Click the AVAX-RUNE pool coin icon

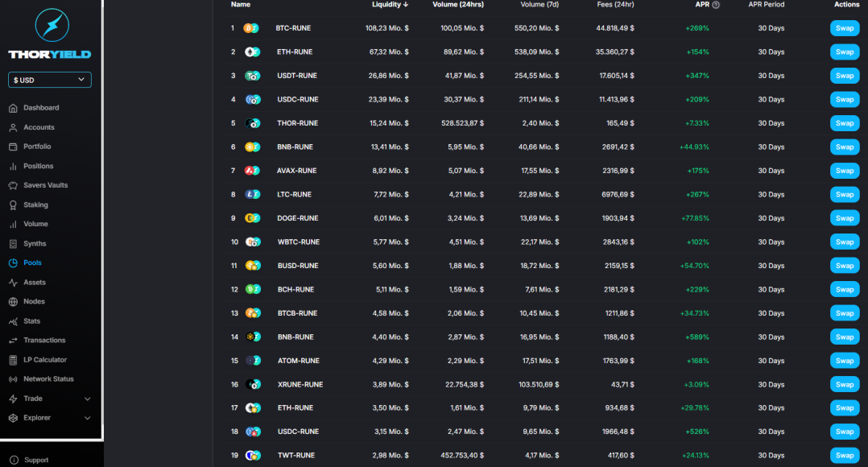coord(253,171)
